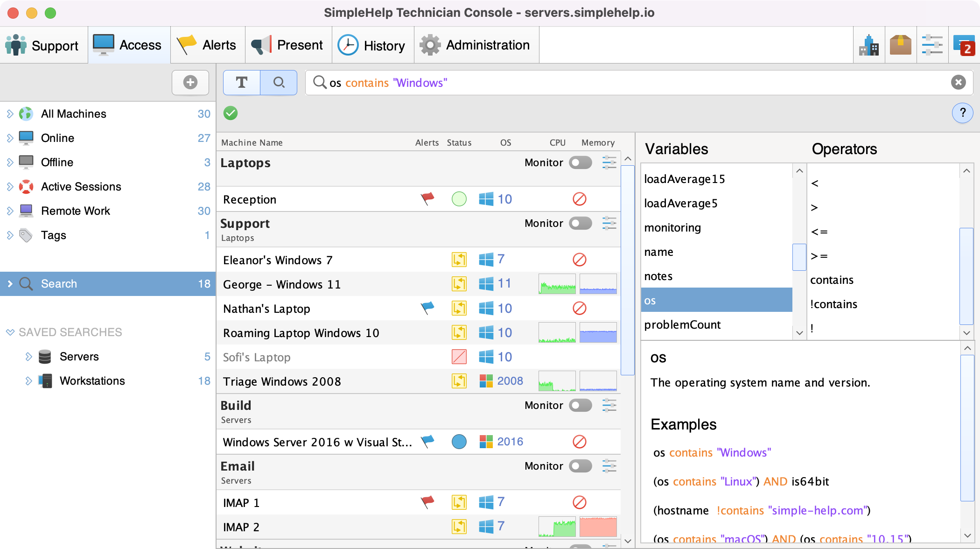Screen dimensions: 980x549
Task: Open the Present tab
Action: pos(288,45)
